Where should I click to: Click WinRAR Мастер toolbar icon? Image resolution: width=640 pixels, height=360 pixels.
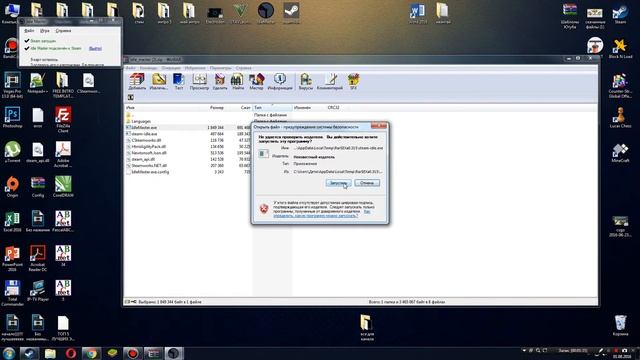click(x=256, y=82)
